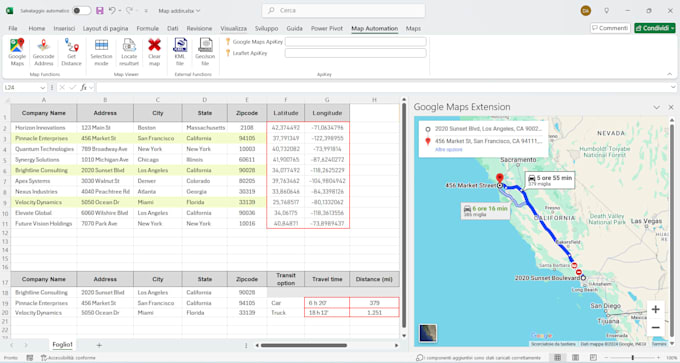Viewport: 680px width, 363px height.
Task: Click Locate resultset icon
Action: 129,52
